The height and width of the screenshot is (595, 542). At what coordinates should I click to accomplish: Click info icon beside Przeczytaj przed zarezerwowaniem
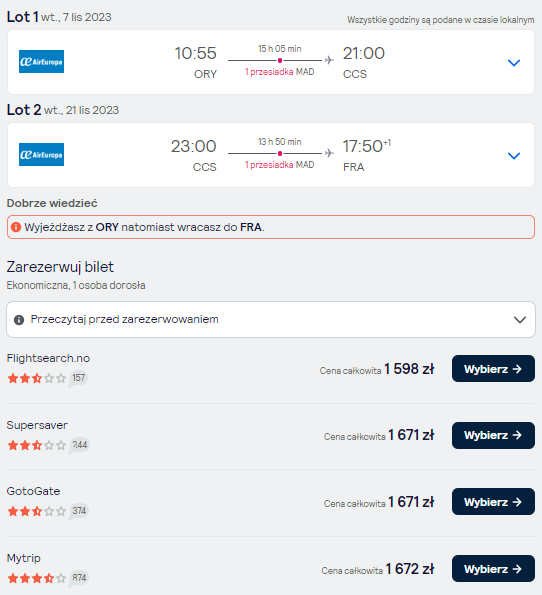pos(19,320)
